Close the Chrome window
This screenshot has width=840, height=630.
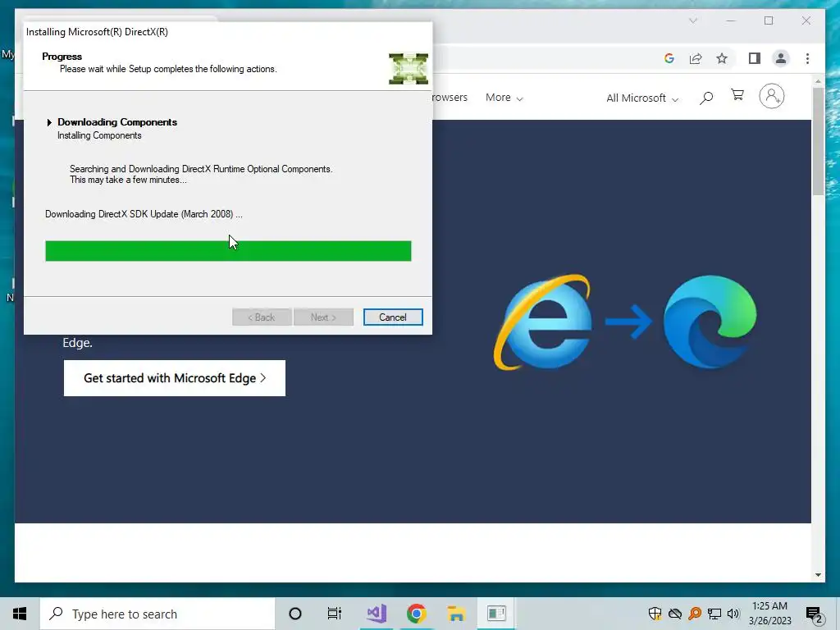pyautogui.click(x=806, y=21)
